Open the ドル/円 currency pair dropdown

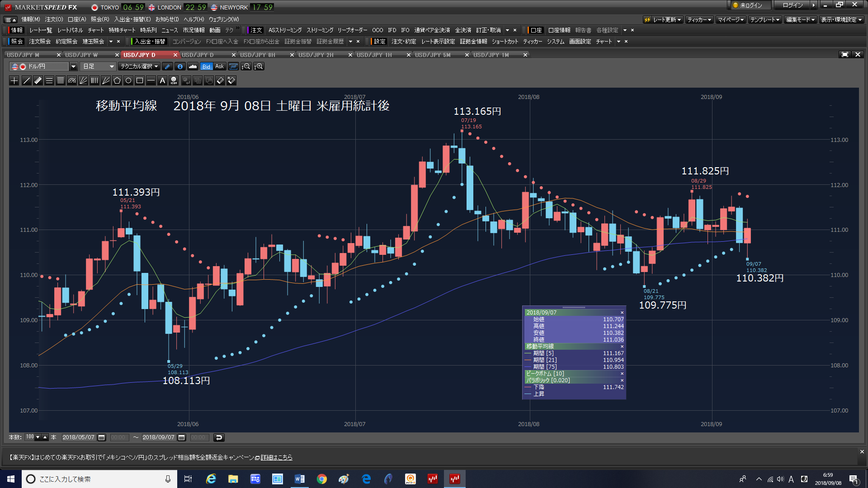[73, 66]
